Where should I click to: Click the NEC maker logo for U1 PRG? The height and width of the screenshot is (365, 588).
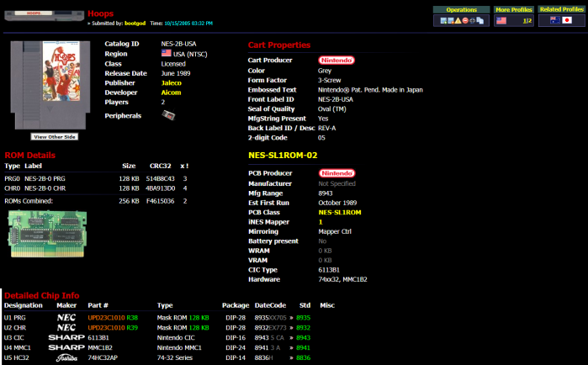[x=66, y=317]
